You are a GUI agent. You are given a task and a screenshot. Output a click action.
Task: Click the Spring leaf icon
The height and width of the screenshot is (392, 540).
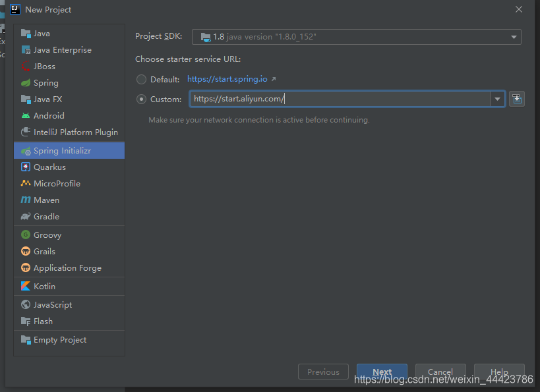(26, 83)
